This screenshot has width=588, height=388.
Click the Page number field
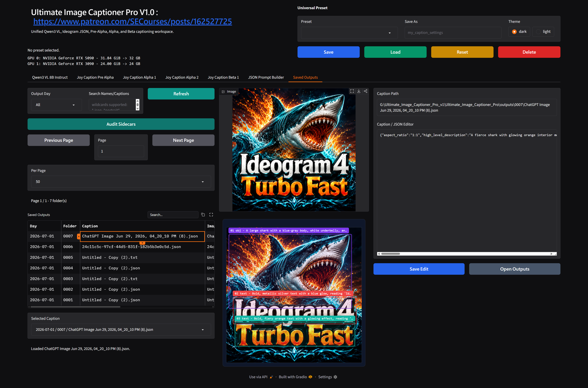(x=121, y=151)
